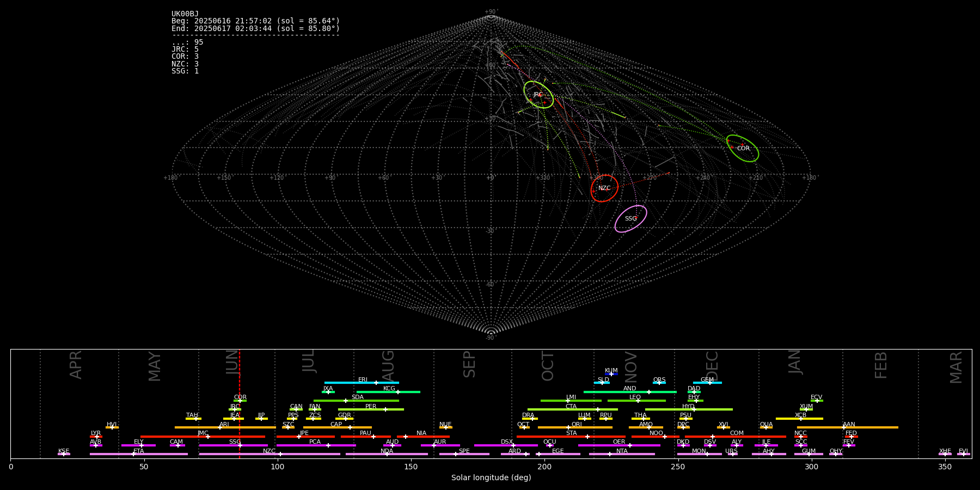Click the SPE shower bar in the timeline
980x490 pixels.
point(464,454)
